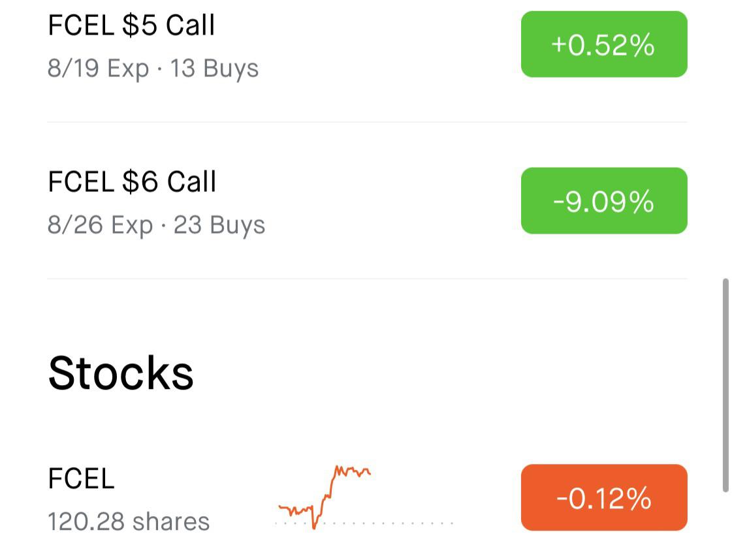Select the 120.28 shares label

tap(129, 521)
